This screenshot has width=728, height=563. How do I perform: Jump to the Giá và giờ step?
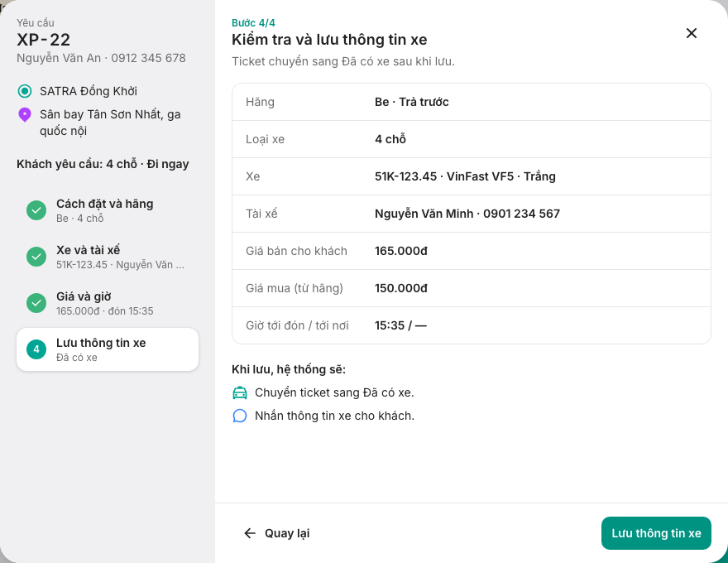click(108, 303)
